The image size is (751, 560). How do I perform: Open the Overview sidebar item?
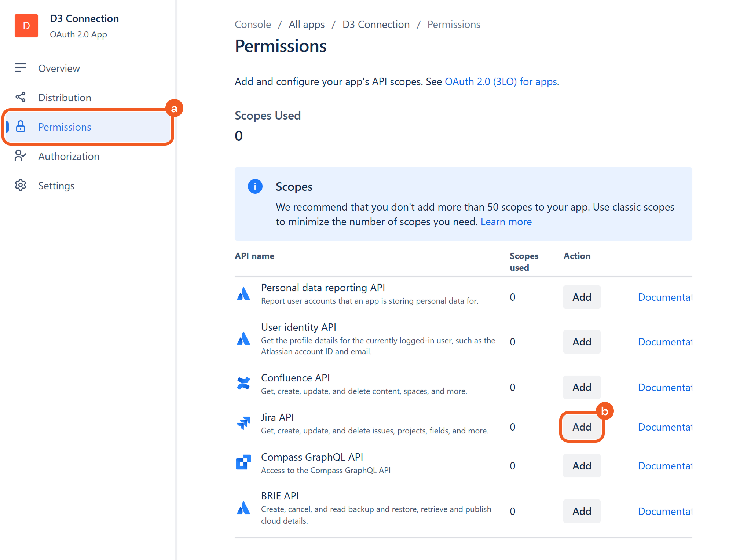(59, 68)
